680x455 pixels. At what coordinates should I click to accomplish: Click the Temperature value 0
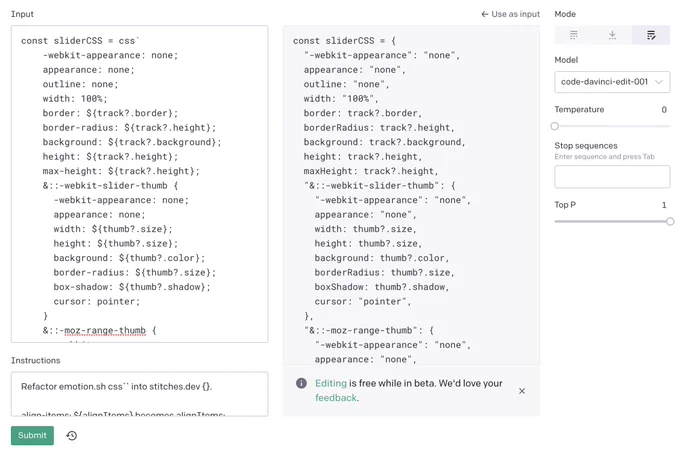[664, 110]
